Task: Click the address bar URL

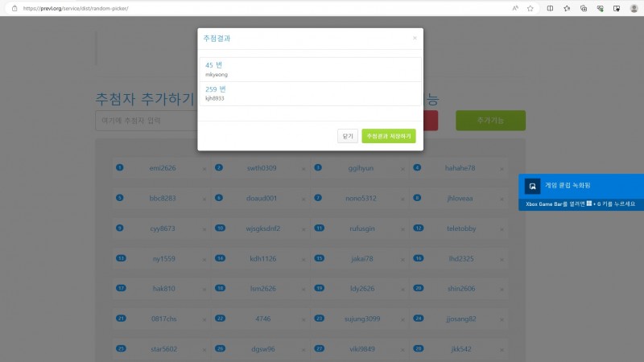Action: pyautogui.click(x=80, y=8)
